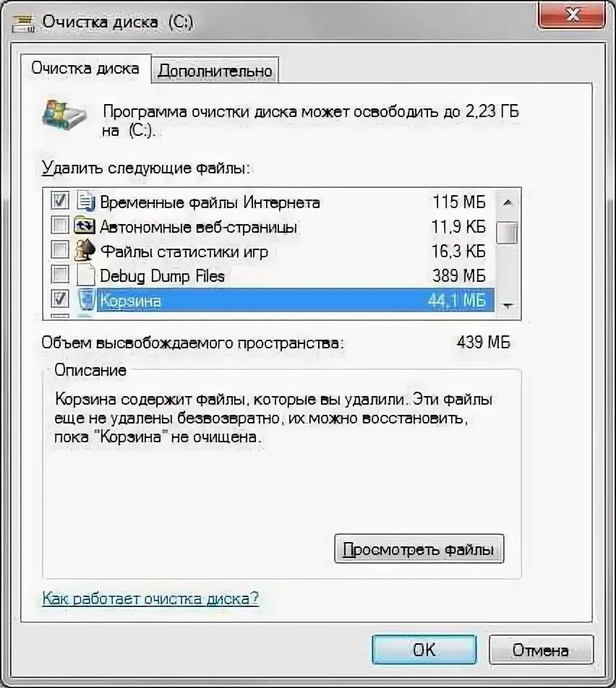Click the large Windows drive icon beside description

coord(64,114)
